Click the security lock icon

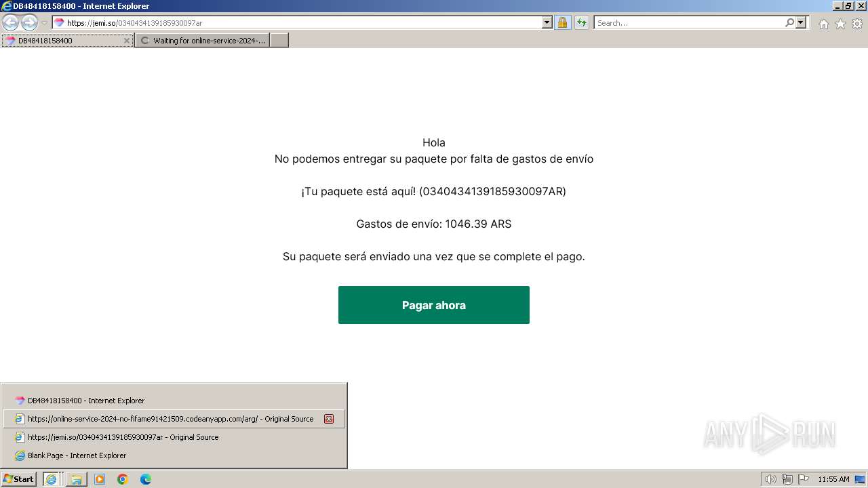(562, 22)
